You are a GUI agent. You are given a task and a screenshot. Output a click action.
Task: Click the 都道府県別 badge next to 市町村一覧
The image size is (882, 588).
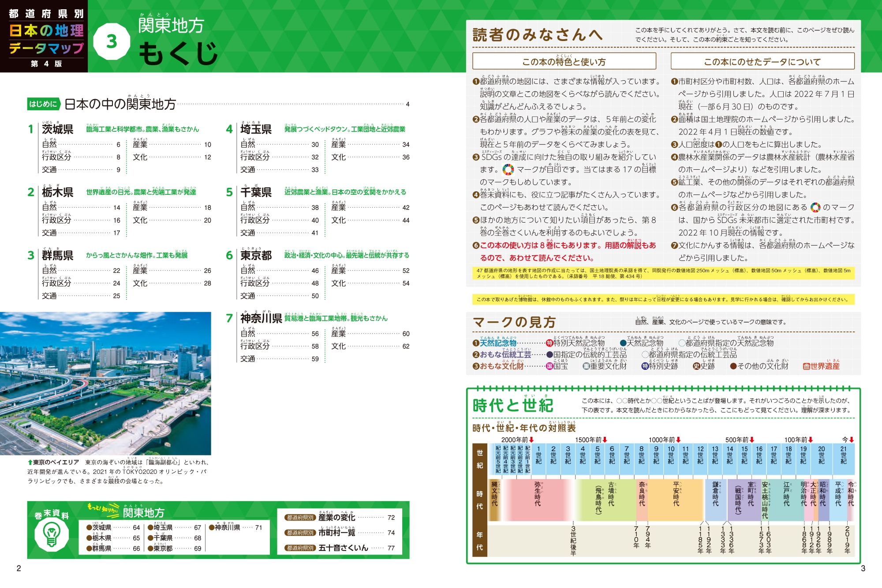pyautogui.click(x=300, y=532)
